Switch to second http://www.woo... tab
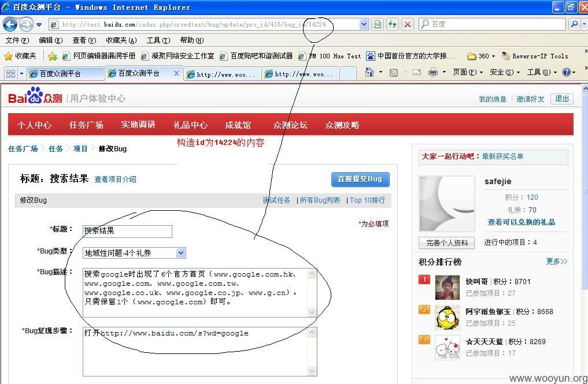 click(301, 74)
